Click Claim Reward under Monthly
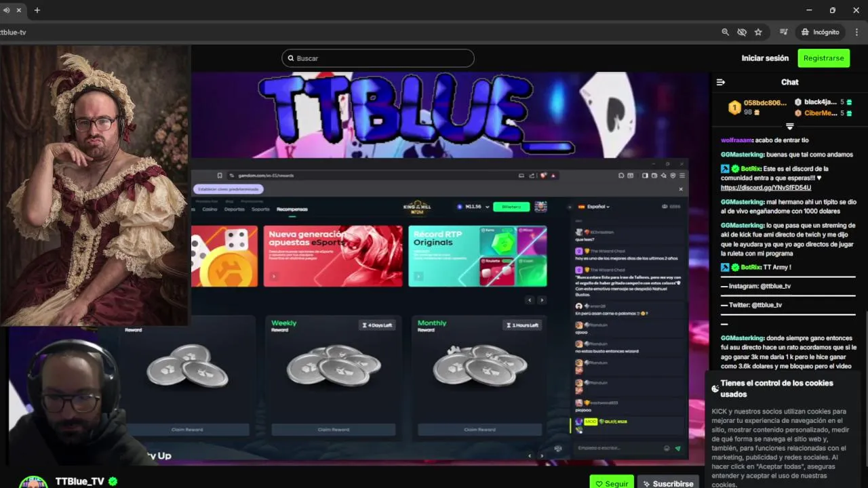The width and height of the screenshot is (868, 488). click(479, 430)
